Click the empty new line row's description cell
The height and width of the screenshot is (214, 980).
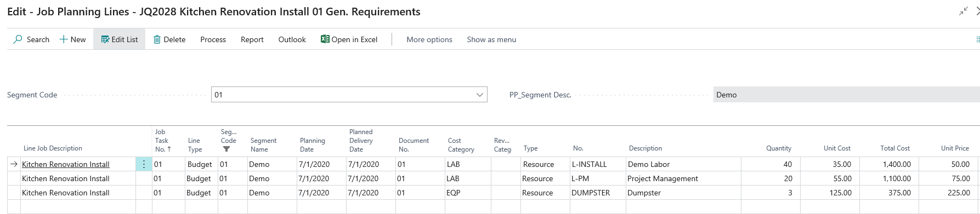pyautogui.click(x=683, y=207)
